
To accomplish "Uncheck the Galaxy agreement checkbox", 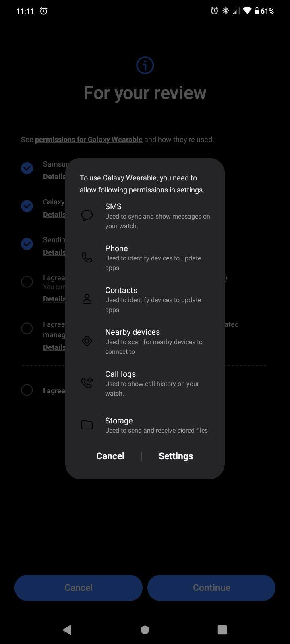I will (27, 206).
